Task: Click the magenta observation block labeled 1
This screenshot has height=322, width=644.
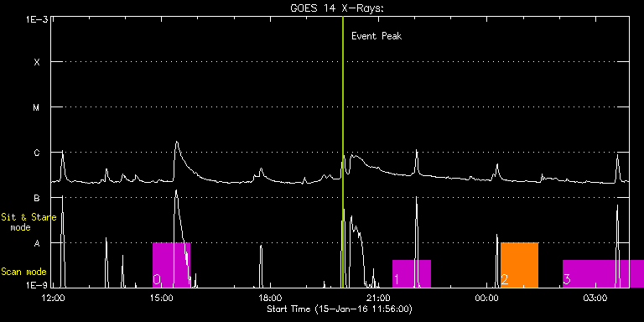Action: [x=412, y=273]
